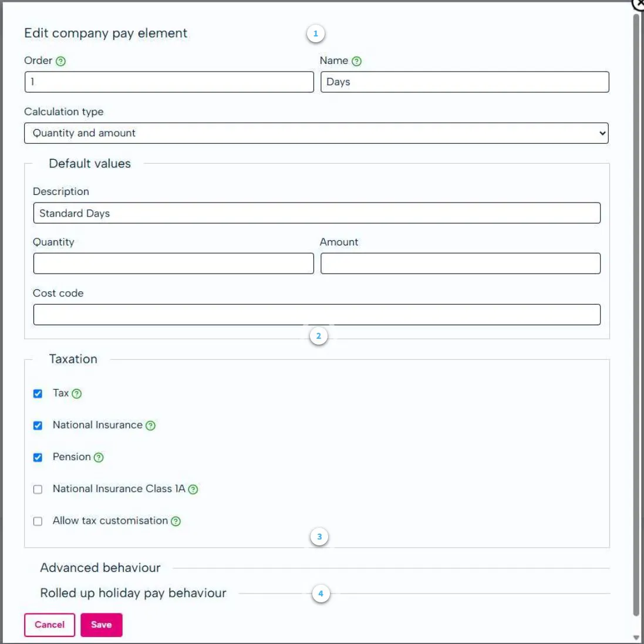Screen dimensions: 644x644
Task: Disable the National Insurance checkbox
Action: [x=38, y=426]
